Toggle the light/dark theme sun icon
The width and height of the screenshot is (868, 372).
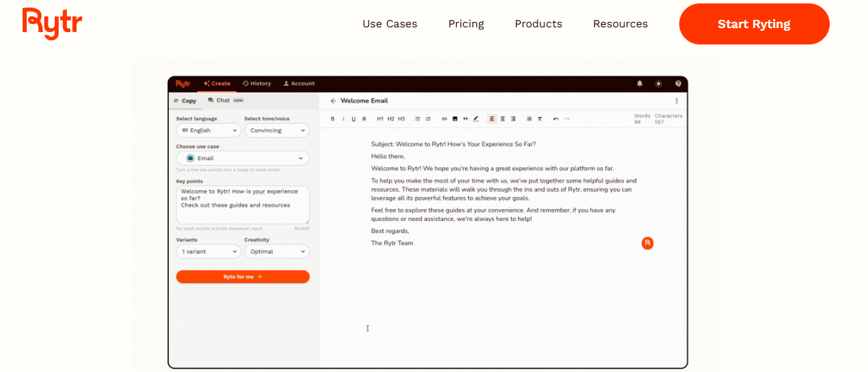pos(659,83)
